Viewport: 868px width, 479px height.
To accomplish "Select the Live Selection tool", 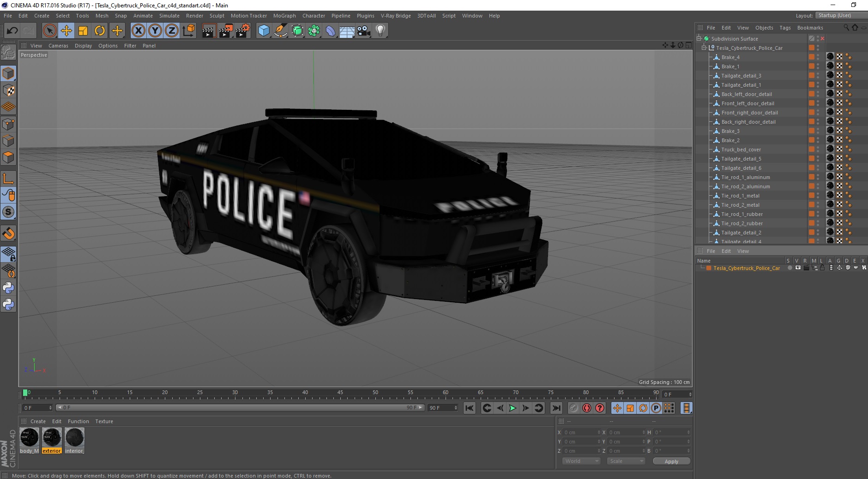I will [x=49, y=31].
